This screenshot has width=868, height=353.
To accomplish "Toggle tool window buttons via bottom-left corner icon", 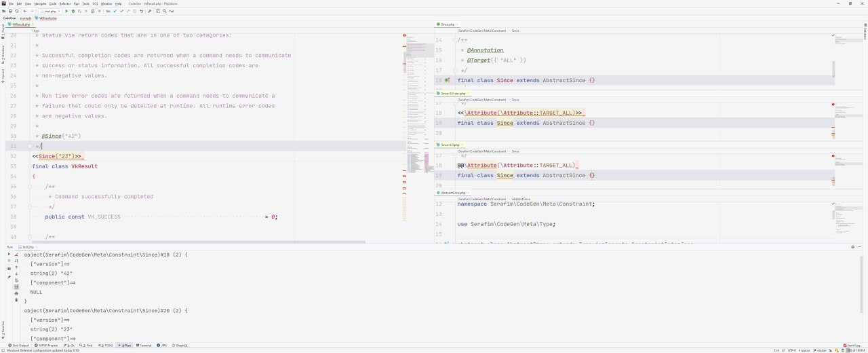I will pyautogui.click(x=3, y=350).
